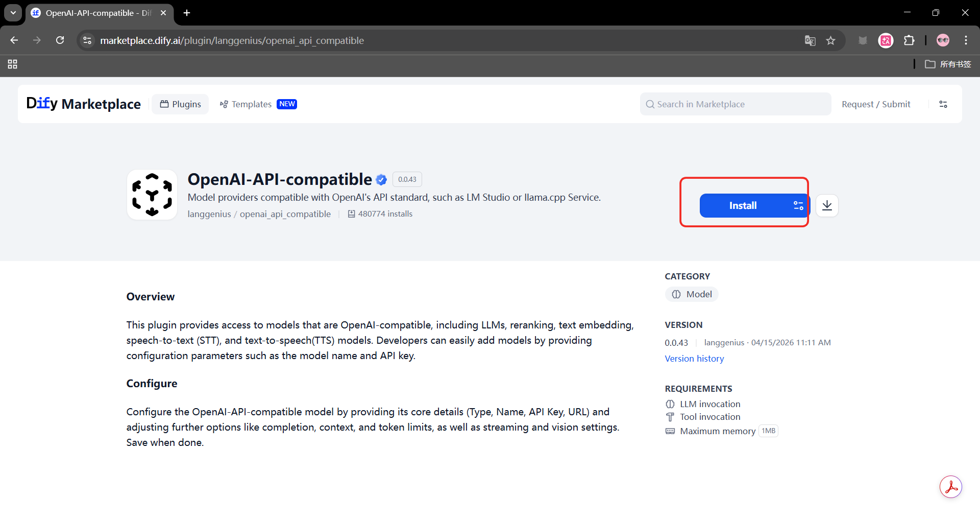This screenshot has height=521, width=980.
Task: Go to Dify Marketplace home logo
Action: 84,104
